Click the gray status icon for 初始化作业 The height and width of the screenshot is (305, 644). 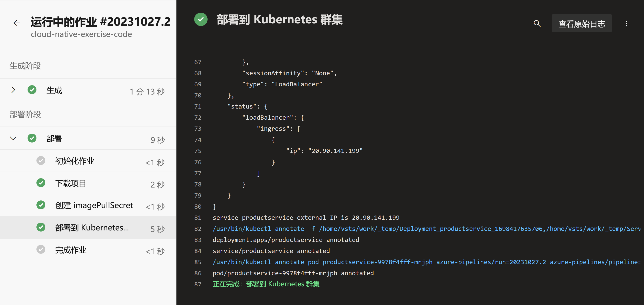pos(41,161)
